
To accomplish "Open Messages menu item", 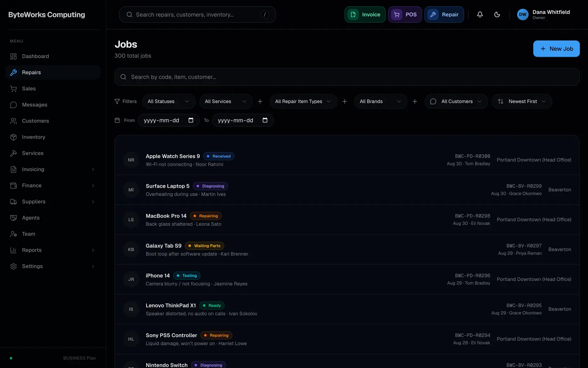I will [x=53, y=105].
